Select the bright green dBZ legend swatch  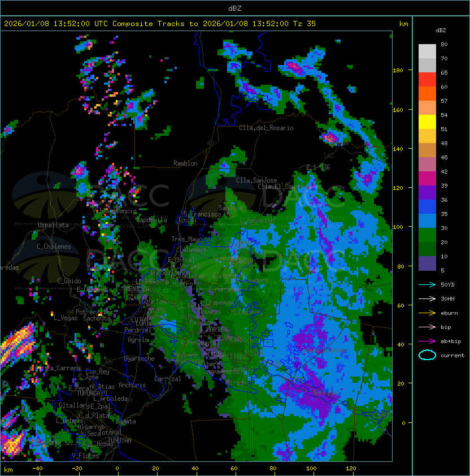[427, 235]
